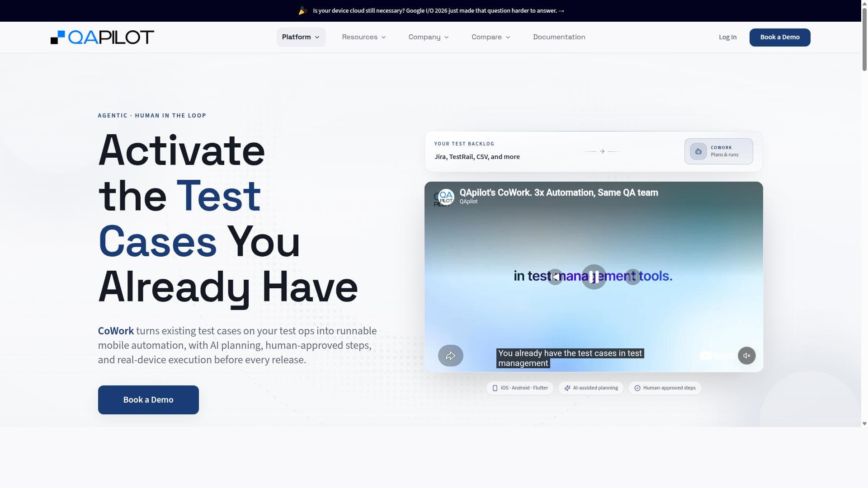This screenshot has width=868, height=488.
Task: Open the video title QApilot's CoWork link
Action: click(558, 192)
